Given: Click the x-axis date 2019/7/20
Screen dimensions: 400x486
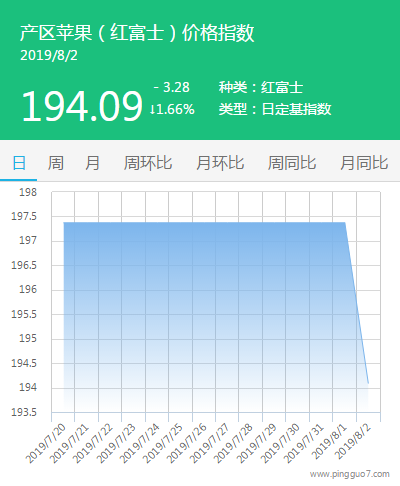Looking at the screenshot, I should (46, 443).
